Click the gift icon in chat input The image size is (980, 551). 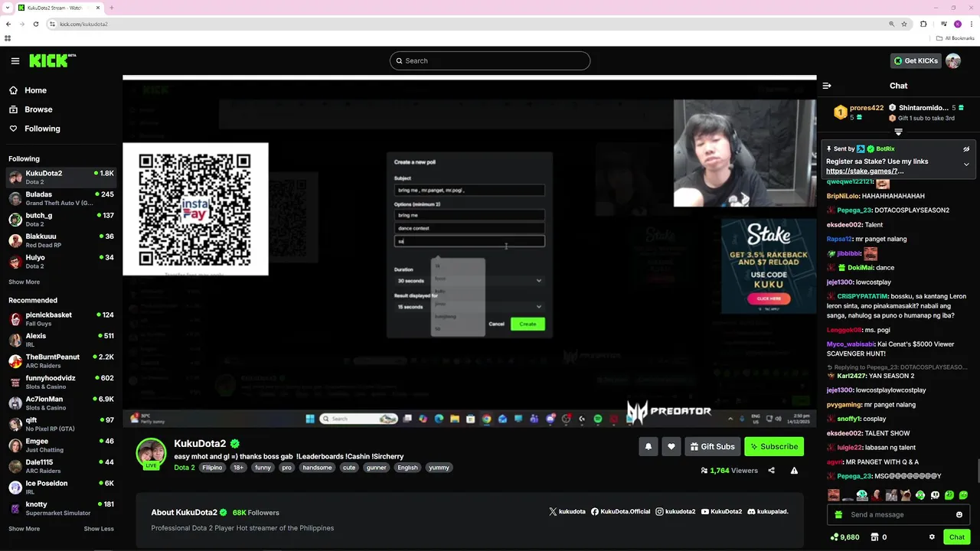838,514
